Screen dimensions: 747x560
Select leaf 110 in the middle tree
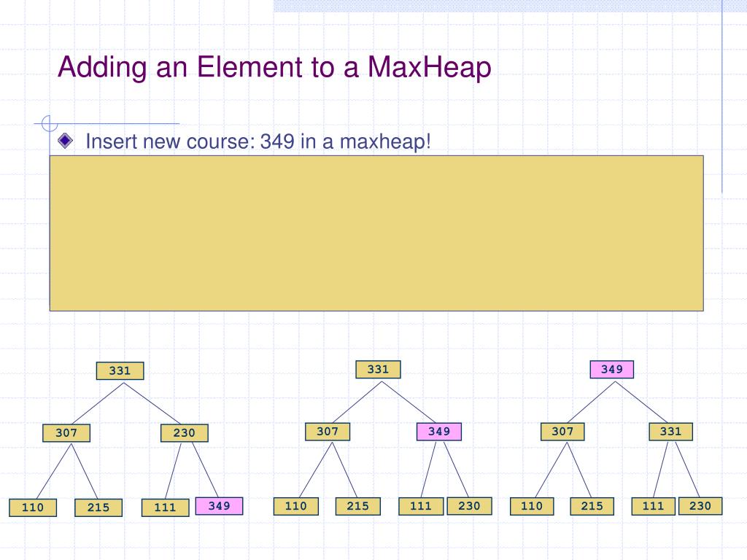click(296, 506)
